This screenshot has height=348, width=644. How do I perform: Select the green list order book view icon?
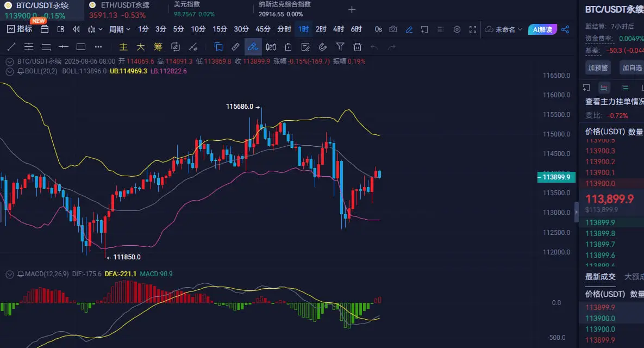pos(625,88)
